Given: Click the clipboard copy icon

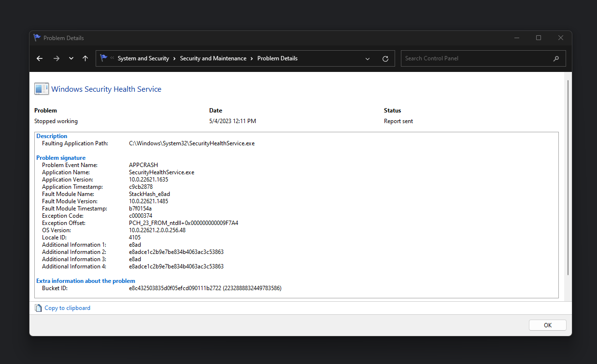Looking at the screenshot, I should coord(38,308).
